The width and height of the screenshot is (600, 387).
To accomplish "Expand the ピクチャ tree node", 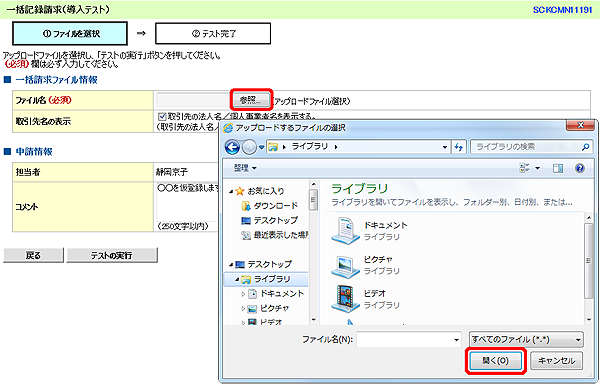I will (243, 309).
